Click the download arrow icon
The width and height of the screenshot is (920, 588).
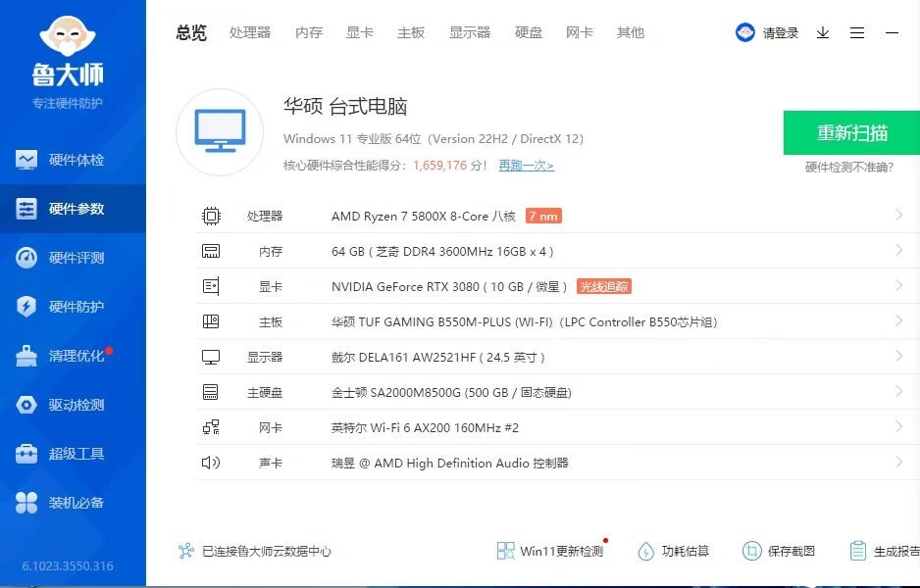tap(823, 32)
